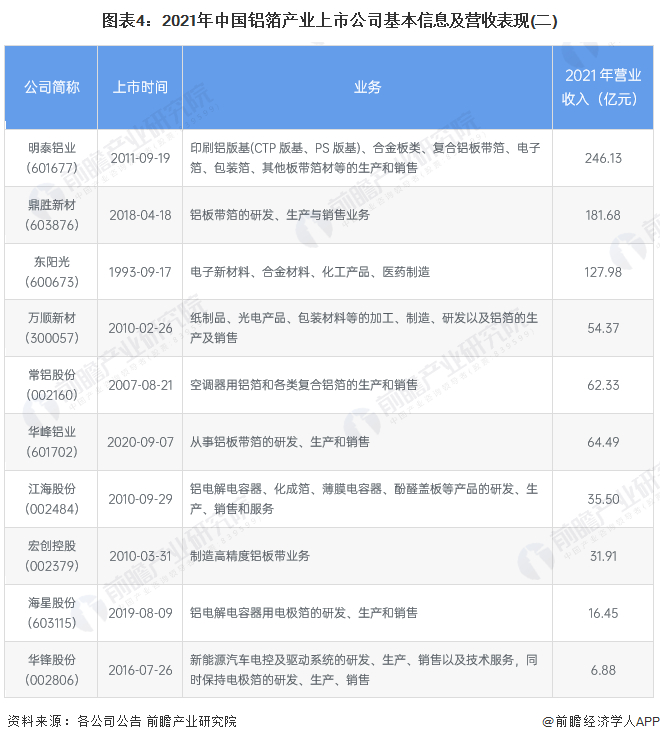Select the 上市时间 column header
The height and width of the screenshot is (742, 660).
(x=140, y=87)
